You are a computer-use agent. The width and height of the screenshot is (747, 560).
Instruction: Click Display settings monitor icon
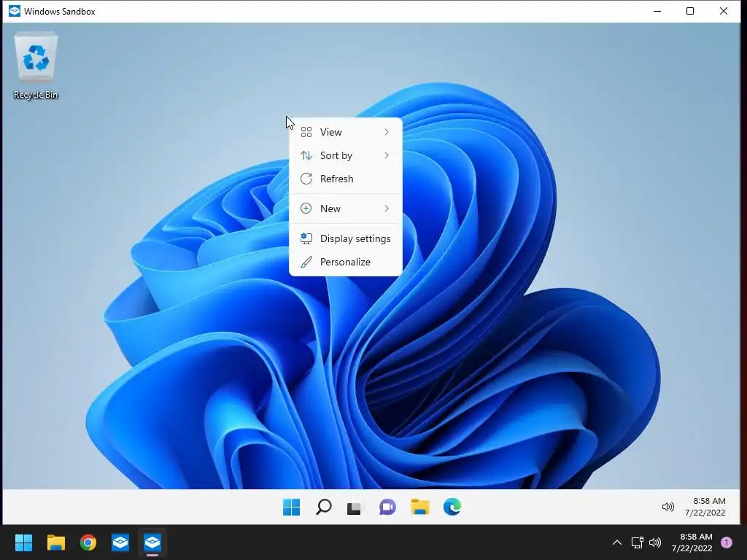[x=306, y=238]
